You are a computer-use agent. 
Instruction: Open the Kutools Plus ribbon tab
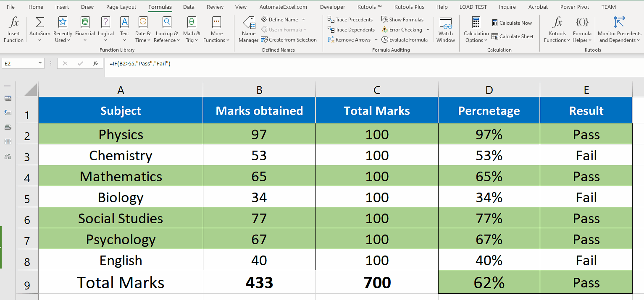pyautogui.click(x=409, y=7)
